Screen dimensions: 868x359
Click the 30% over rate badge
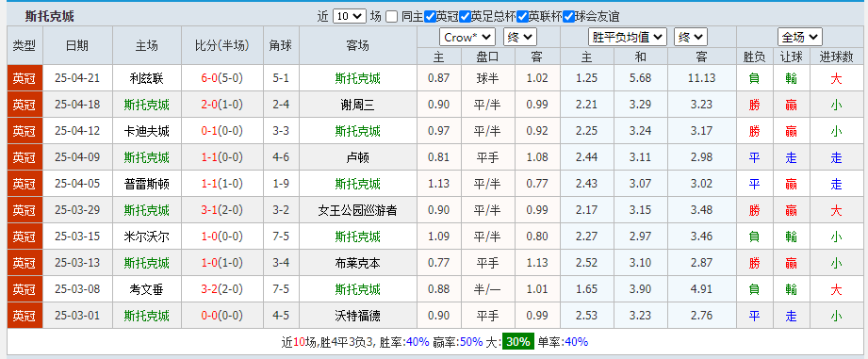tap(518, 342)
